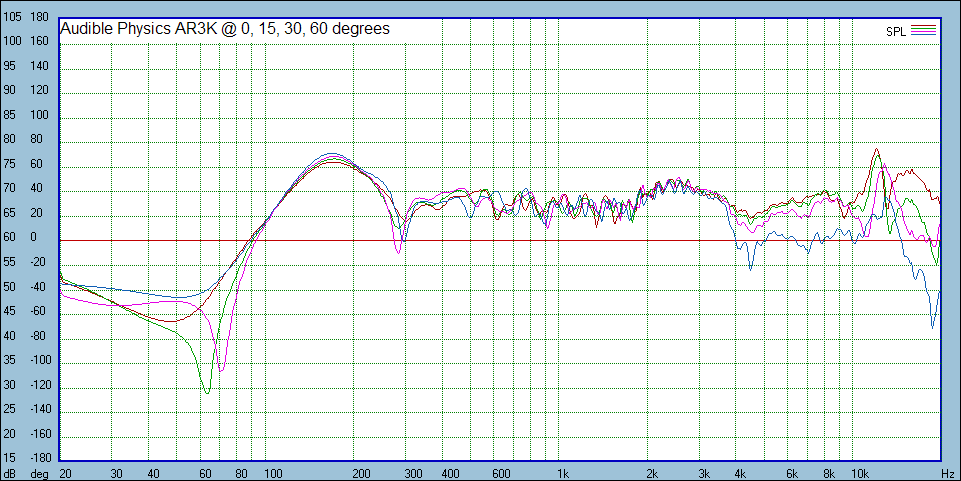Click the '300' frequency axis label
This screenshot has width=961, height=481.
click(414, 474)
